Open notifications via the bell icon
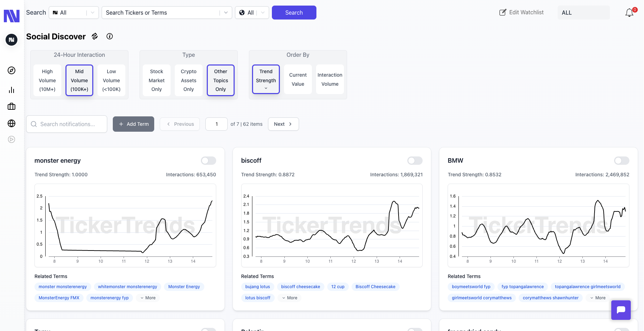The width and height of the screenshot is (644, 331). [x=629, y=12]
